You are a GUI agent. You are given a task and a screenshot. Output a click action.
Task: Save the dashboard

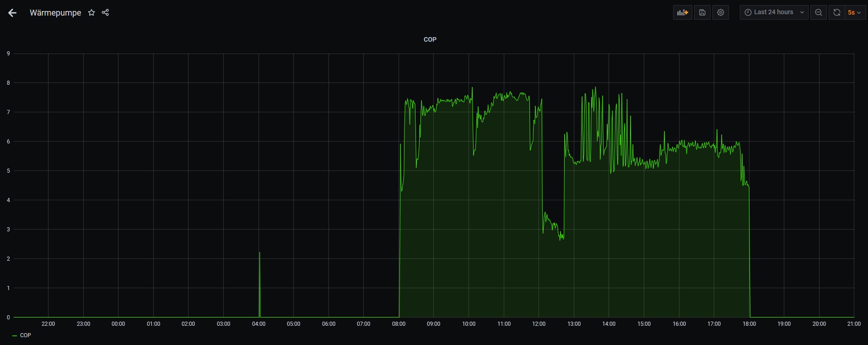coord(702,12)
